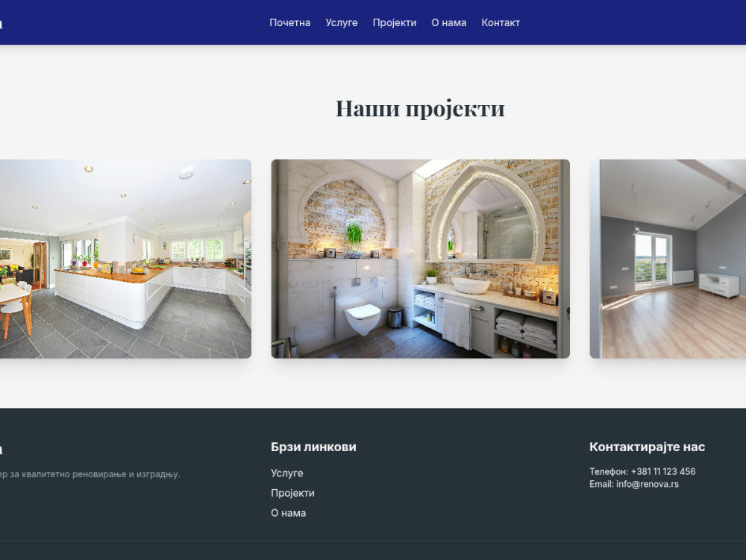This screenshot has width=746, height=560.
Task: Open the О нама menu item
Action: pyautogui.click(x=448, y=22)
